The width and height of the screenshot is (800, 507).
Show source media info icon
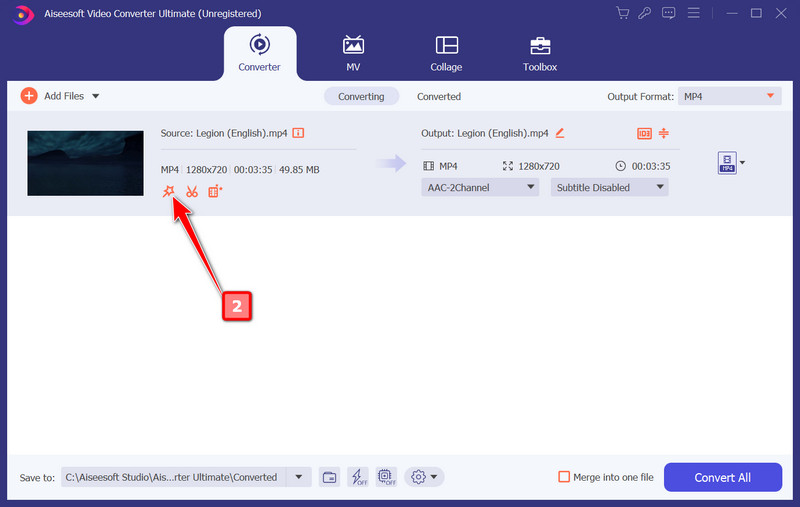298,133
